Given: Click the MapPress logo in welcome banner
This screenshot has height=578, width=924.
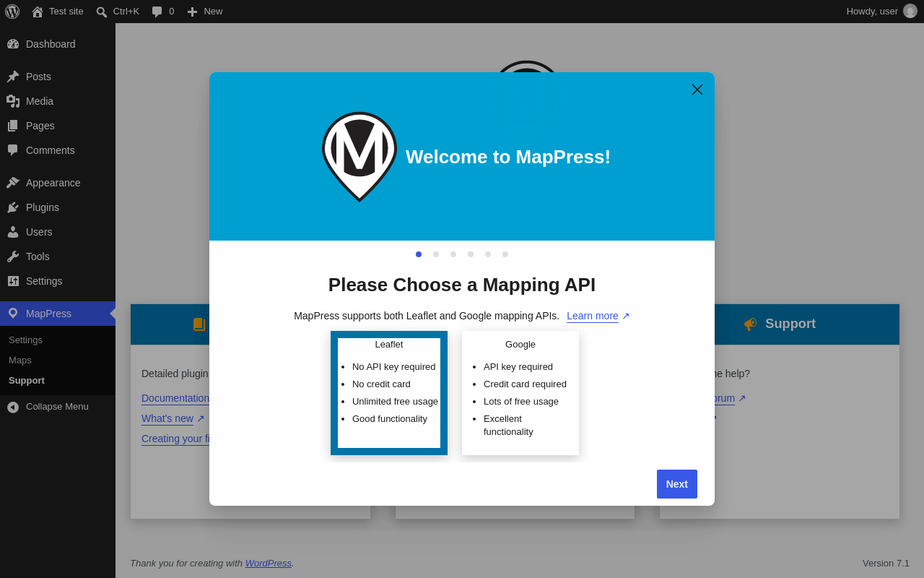Looking at the screenshot, I should (x=359, y=157).
